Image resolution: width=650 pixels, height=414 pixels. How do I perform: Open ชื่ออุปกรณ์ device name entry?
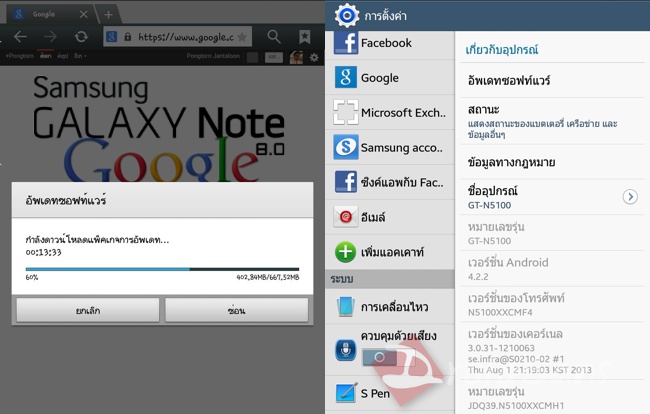[552, 197]
